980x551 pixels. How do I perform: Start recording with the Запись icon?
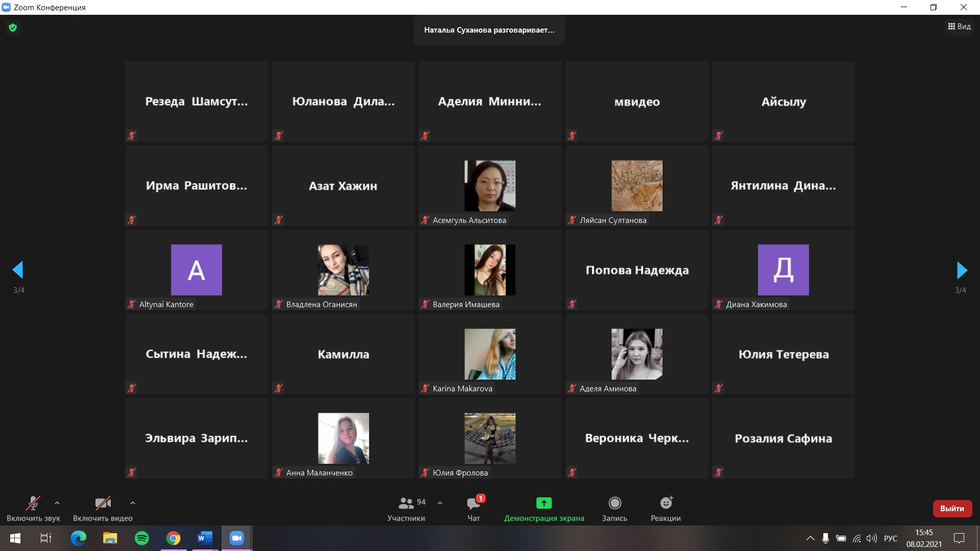615,504
